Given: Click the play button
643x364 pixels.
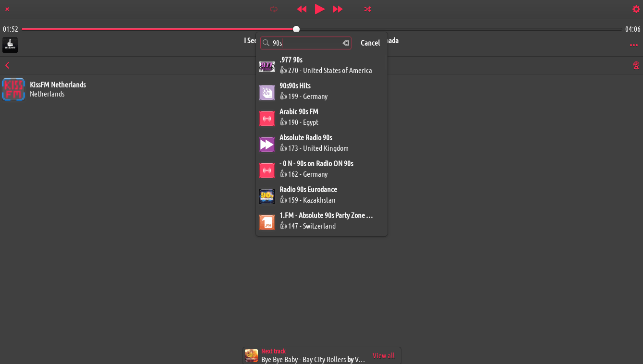Looking at the screenshot, I should 319,9.
